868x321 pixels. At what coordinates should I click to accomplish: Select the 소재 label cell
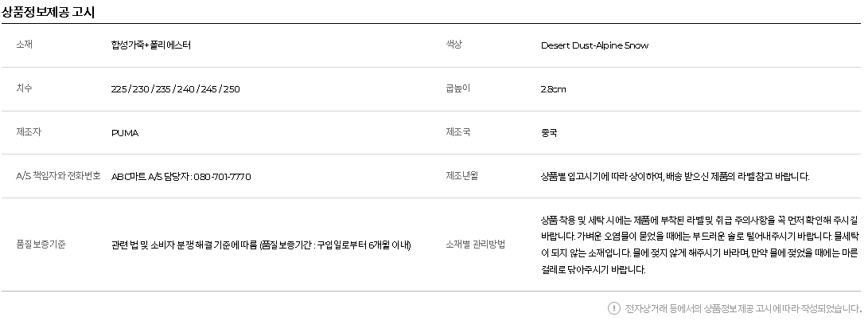point(25,45)
